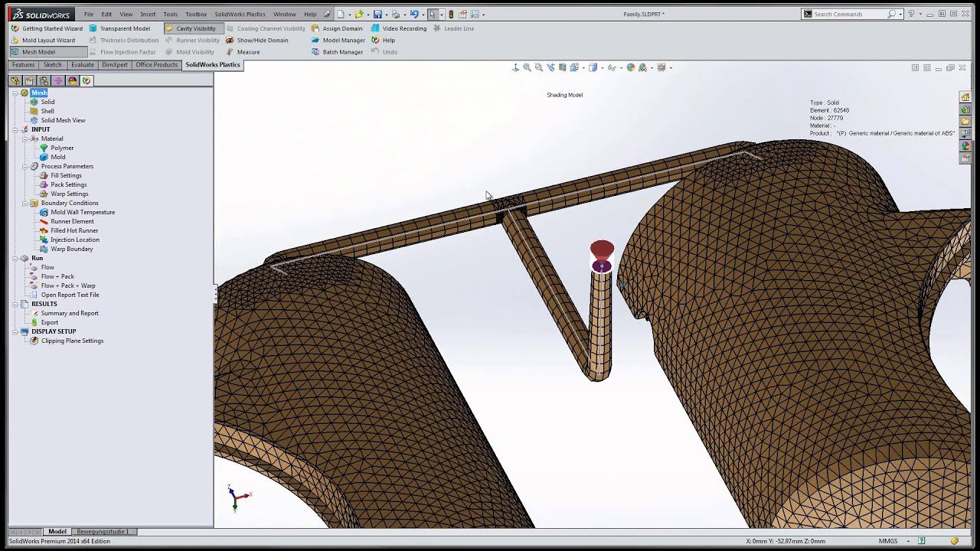The width and height of the screenshot is (980, 551).
Task: Click the Section View icon
Action: point(562,67)
